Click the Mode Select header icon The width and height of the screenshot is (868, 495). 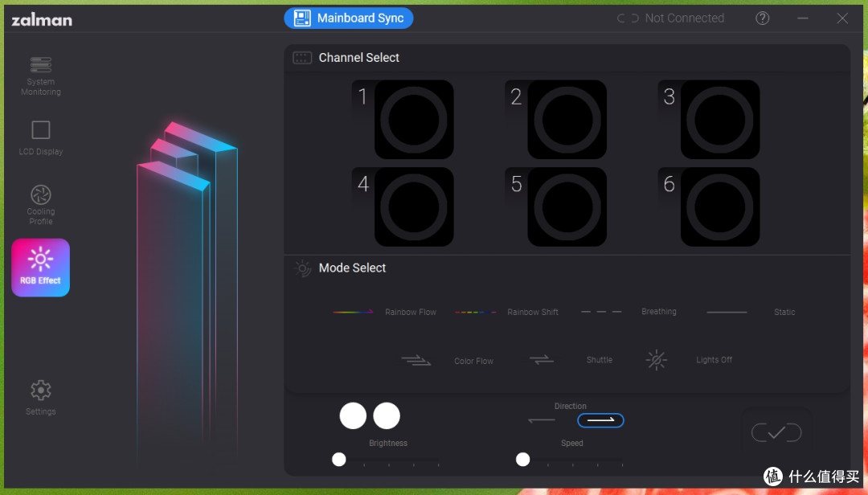(302, 268)
